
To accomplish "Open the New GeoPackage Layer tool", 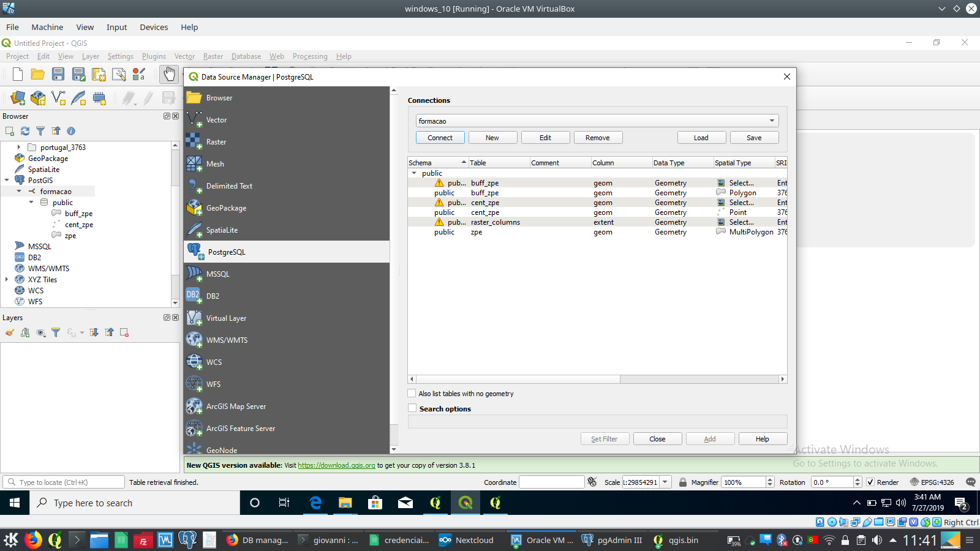I will 38,98.
